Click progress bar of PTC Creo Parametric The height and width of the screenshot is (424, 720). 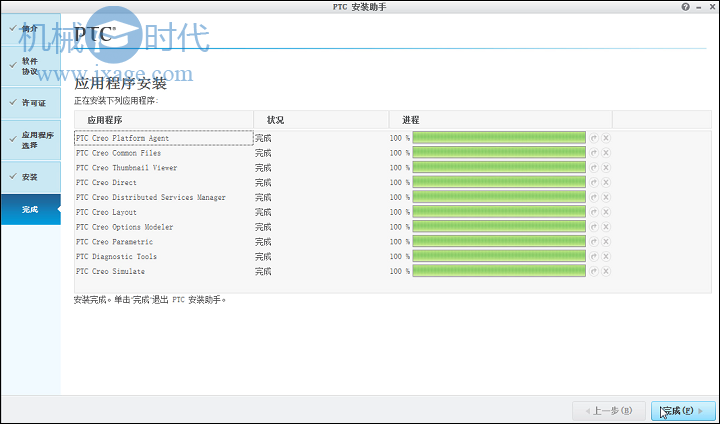[499, 242]
